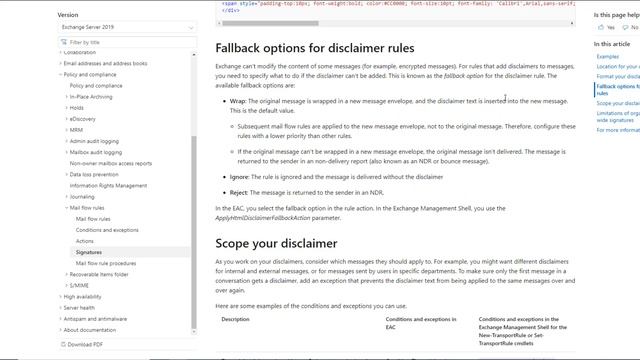Click the Fallback options for disclaimer rules heading

pyautogui.click(x=315, y=48)
